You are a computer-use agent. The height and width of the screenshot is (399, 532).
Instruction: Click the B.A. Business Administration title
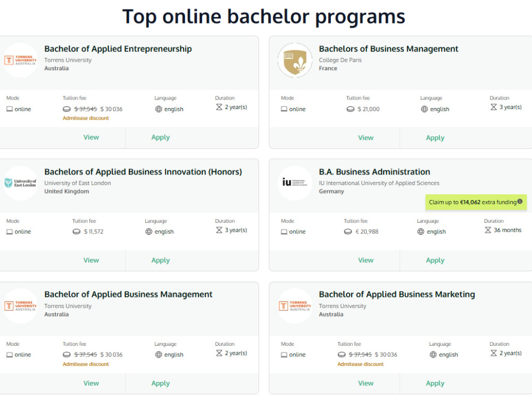coord(375,172)
